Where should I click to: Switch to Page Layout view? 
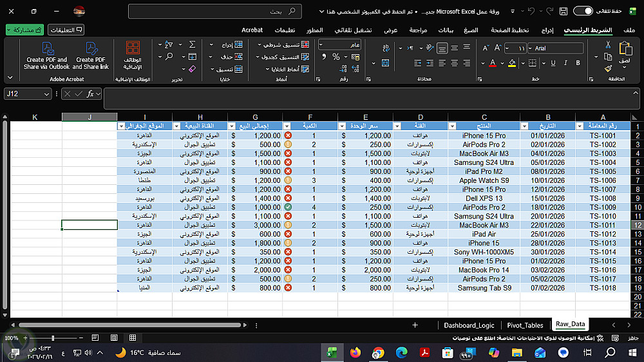tap(114, 338)
